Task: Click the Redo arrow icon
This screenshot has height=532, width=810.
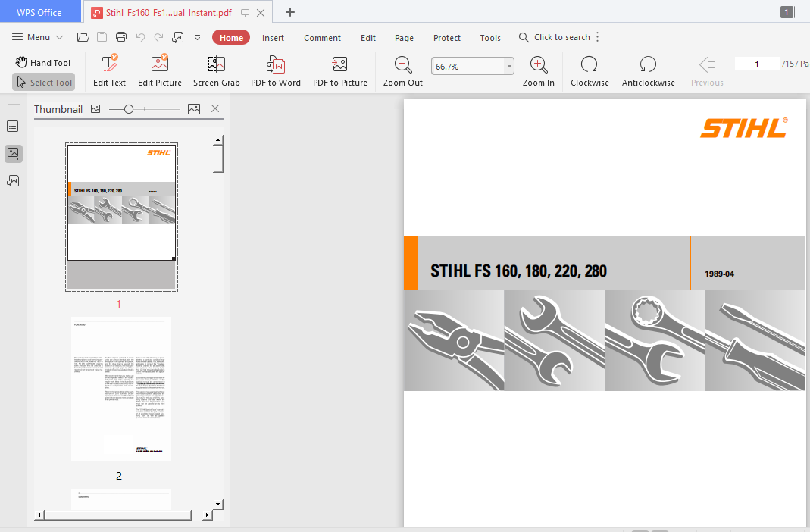Action: [x=159, y=37]
